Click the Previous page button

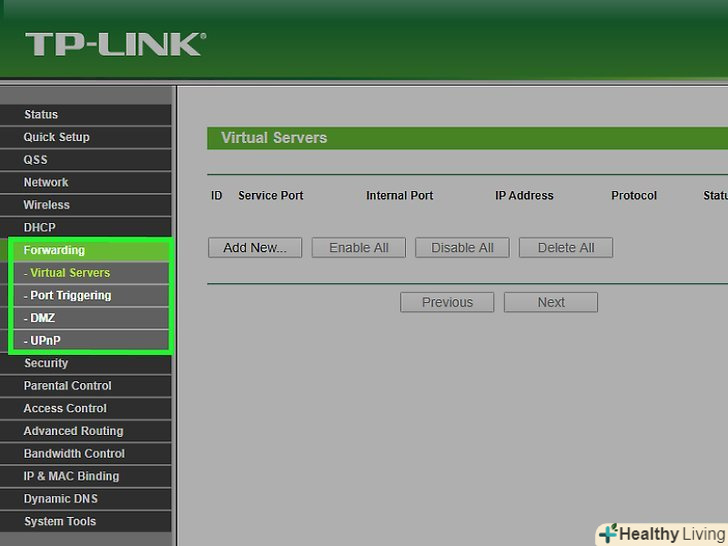(447, 302)
